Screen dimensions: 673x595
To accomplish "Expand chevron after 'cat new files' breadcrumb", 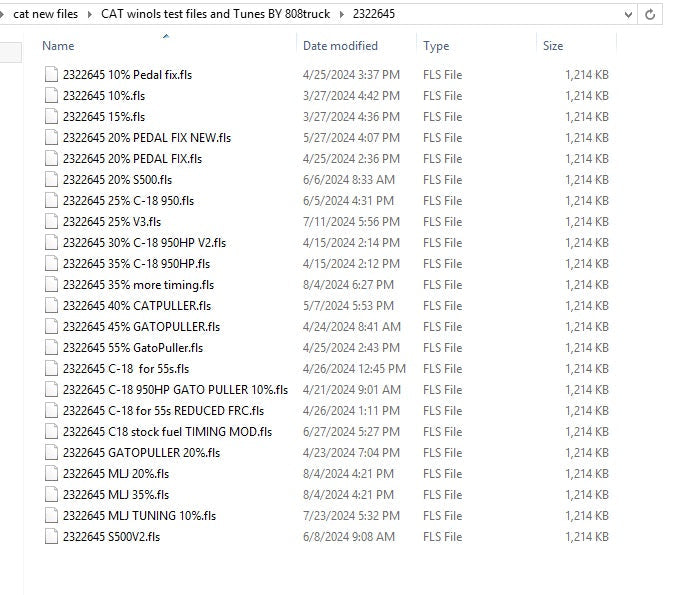I will coord(87,15).
